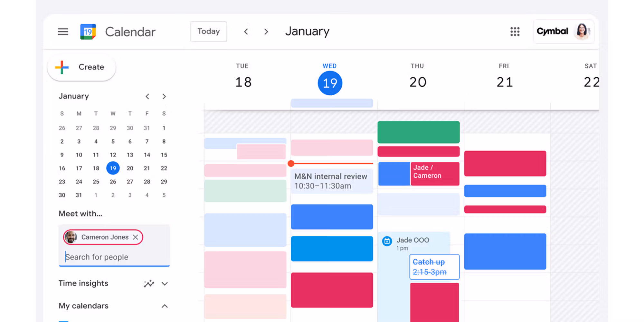This screenshot has height=322, width=644.
Task: Select Wednesday 19 column header
Action: coord(330,79)
